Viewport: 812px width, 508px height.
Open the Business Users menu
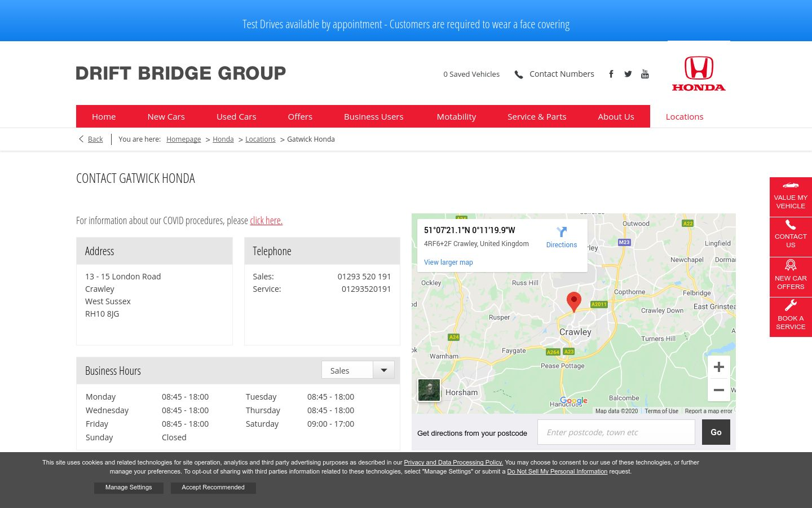coord(374,116)
